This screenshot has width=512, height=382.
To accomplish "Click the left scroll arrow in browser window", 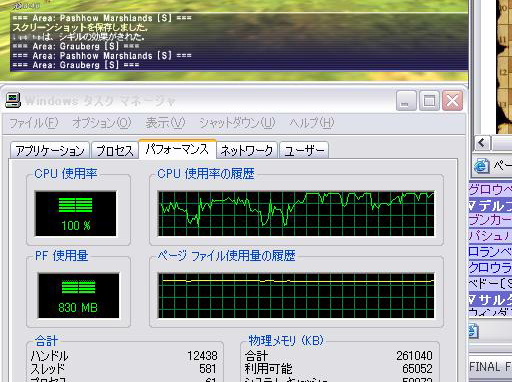I will click(481, 143).
